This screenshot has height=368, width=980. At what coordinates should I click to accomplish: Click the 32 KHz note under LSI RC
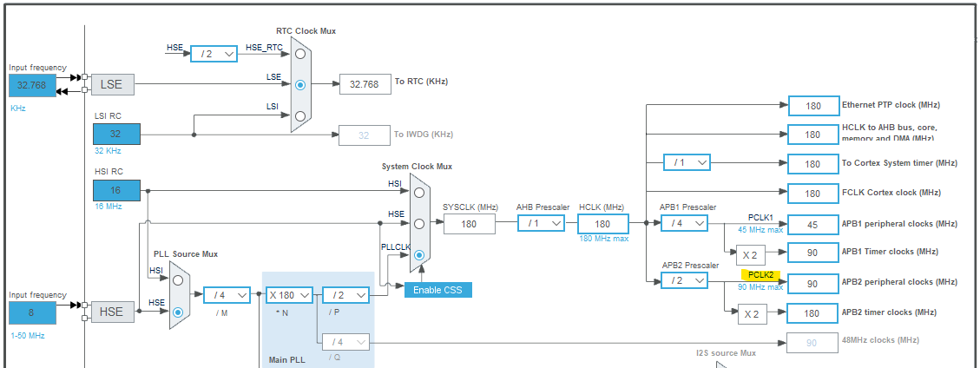107,150
